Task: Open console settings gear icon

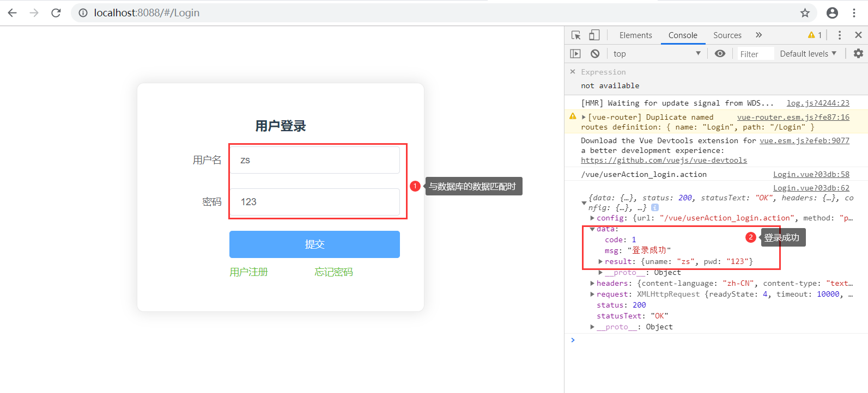Action: coord(858,53)
